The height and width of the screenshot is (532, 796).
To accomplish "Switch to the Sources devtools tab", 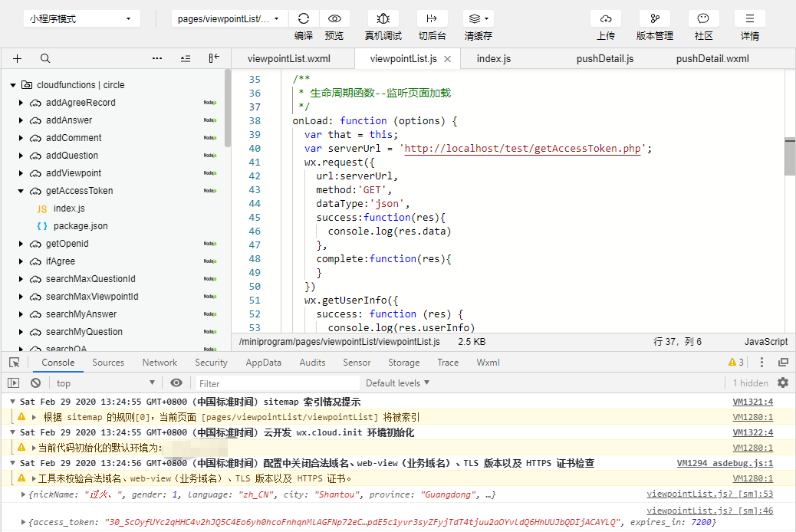I will click(x=108, y=363).
